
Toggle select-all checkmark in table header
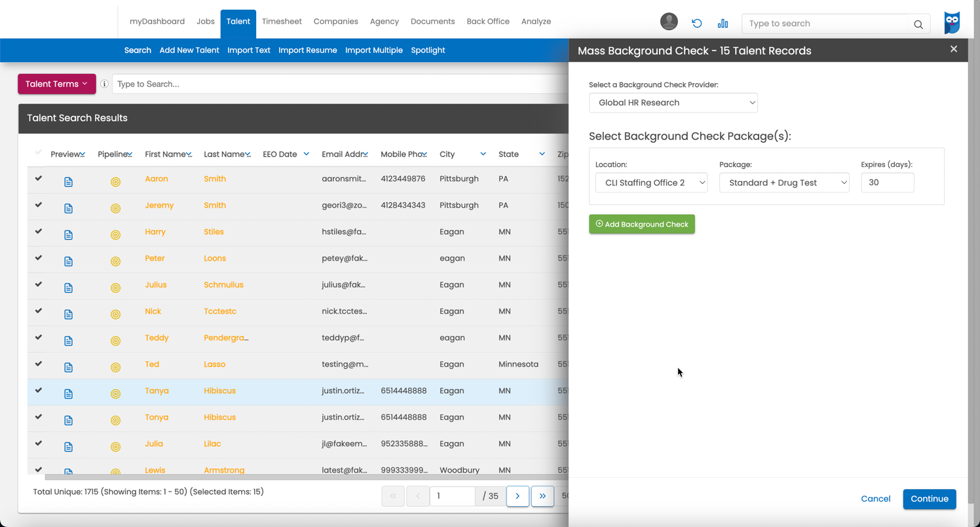(39, 153)
